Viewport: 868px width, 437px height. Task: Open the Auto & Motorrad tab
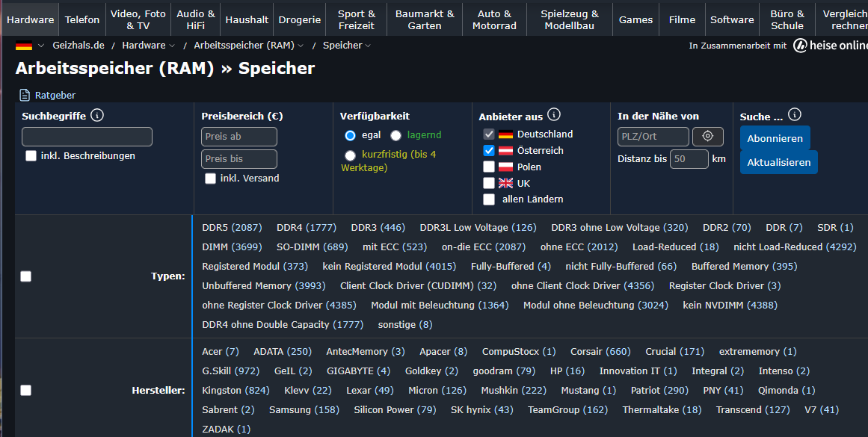[x=494, y=19]
